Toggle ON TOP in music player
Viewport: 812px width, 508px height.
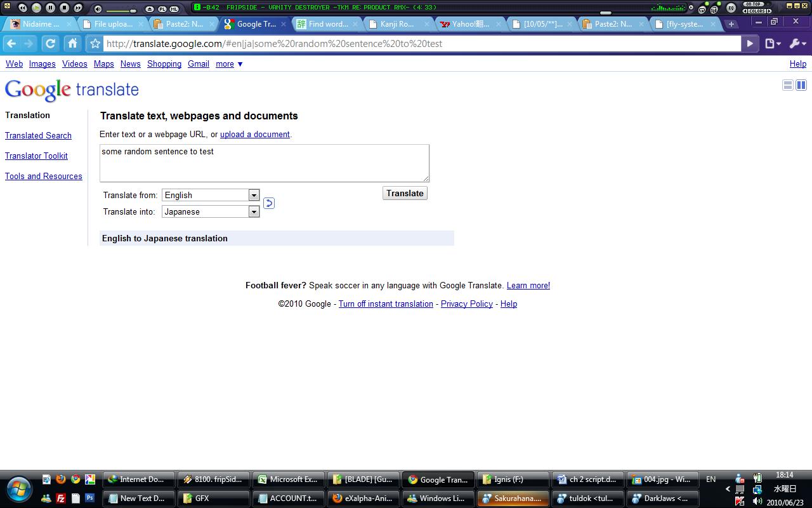(754, 4)
